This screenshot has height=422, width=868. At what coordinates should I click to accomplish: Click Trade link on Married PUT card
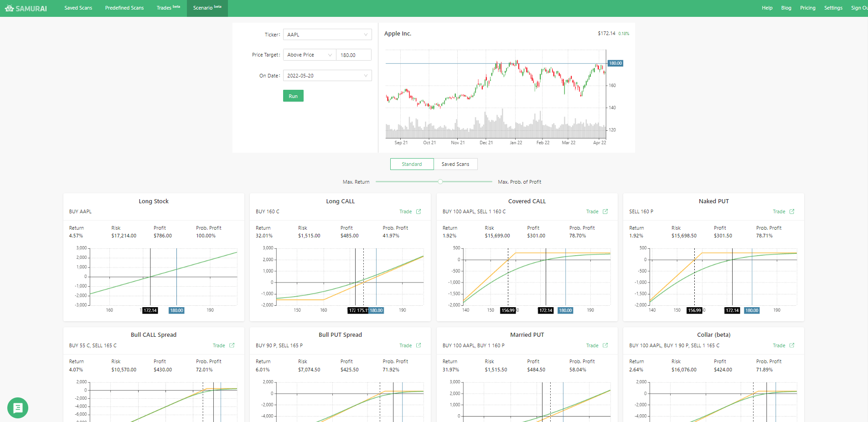tap(592, 345)
